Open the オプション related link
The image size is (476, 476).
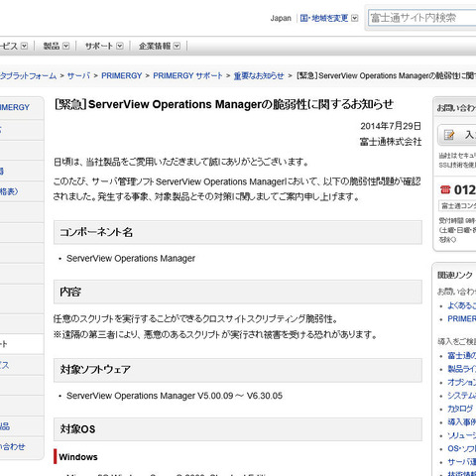click(462, 383)
